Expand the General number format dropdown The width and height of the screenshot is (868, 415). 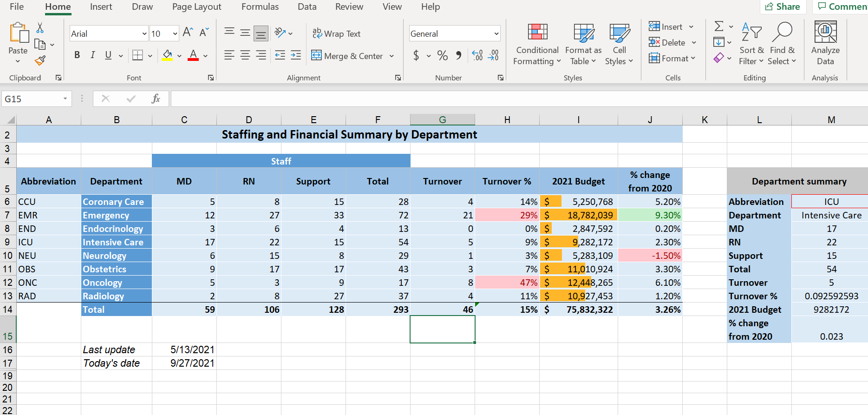tap(496, 33)
